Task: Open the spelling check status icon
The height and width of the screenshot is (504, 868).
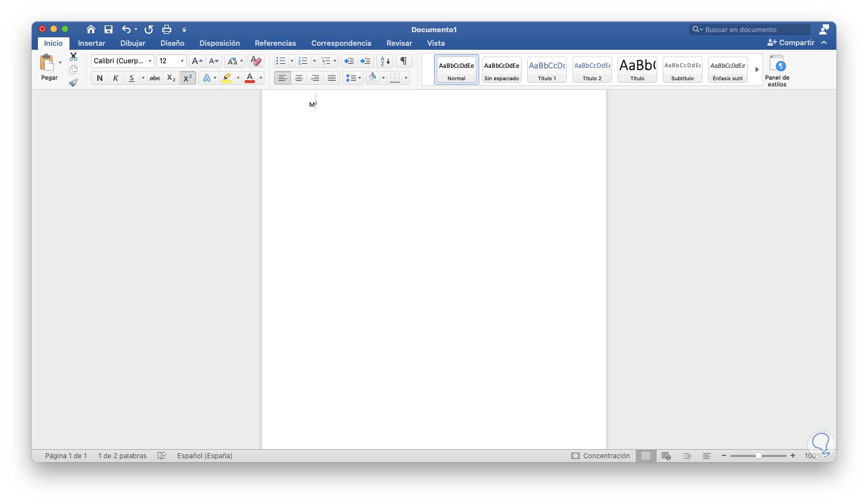Action: (x=162, y=455)
